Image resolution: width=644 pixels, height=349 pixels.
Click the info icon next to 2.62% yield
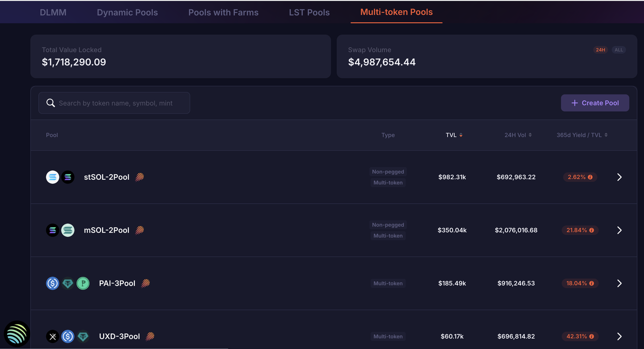(590, 177)
